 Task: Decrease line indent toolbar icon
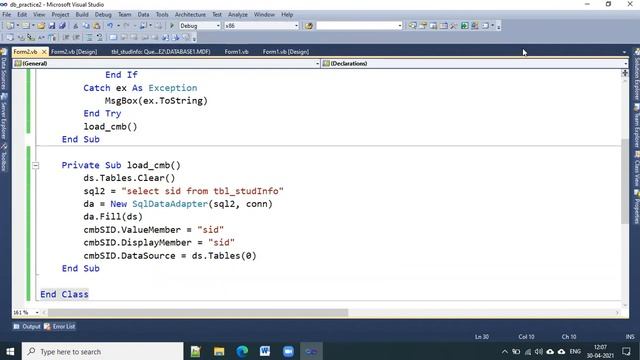tap(66, 38)
